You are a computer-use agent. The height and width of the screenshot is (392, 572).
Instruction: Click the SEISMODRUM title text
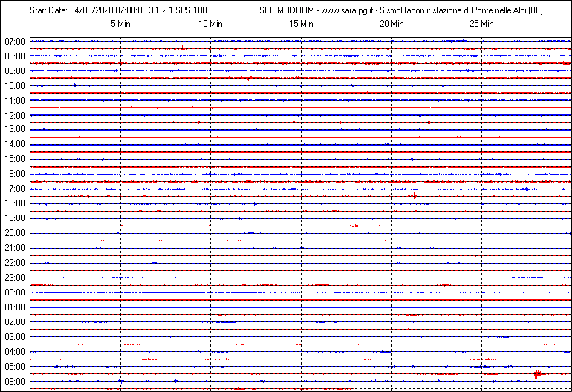(287, 11)
